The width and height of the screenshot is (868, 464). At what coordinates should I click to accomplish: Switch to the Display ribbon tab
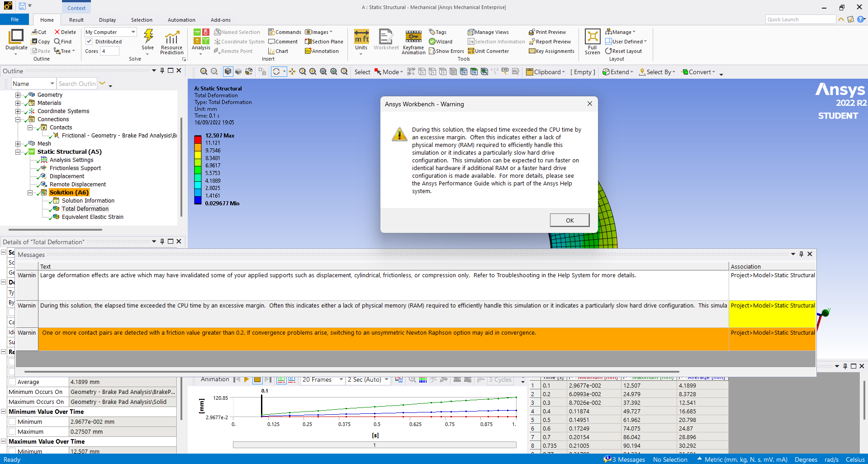108,20
